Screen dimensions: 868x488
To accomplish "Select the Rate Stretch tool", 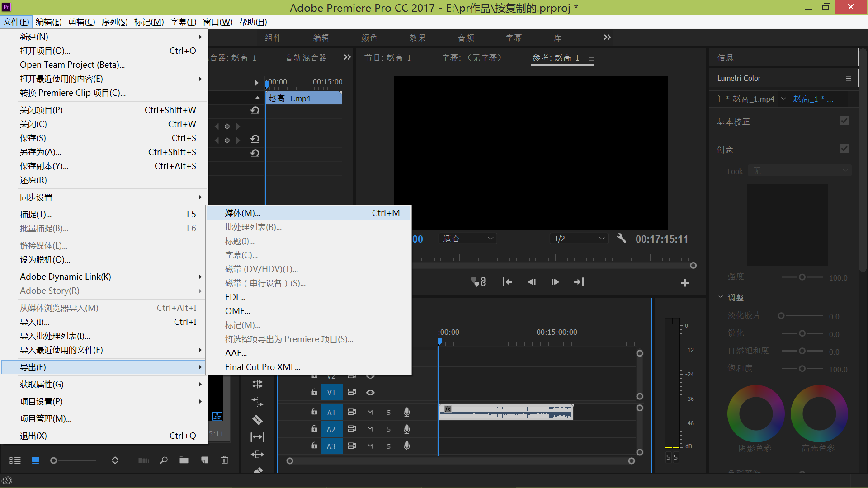I will [257, 402].
